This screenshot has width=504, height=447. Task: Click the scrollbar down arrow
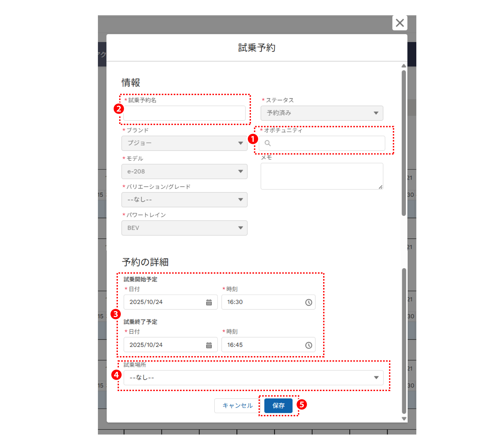tap(404, 419)
